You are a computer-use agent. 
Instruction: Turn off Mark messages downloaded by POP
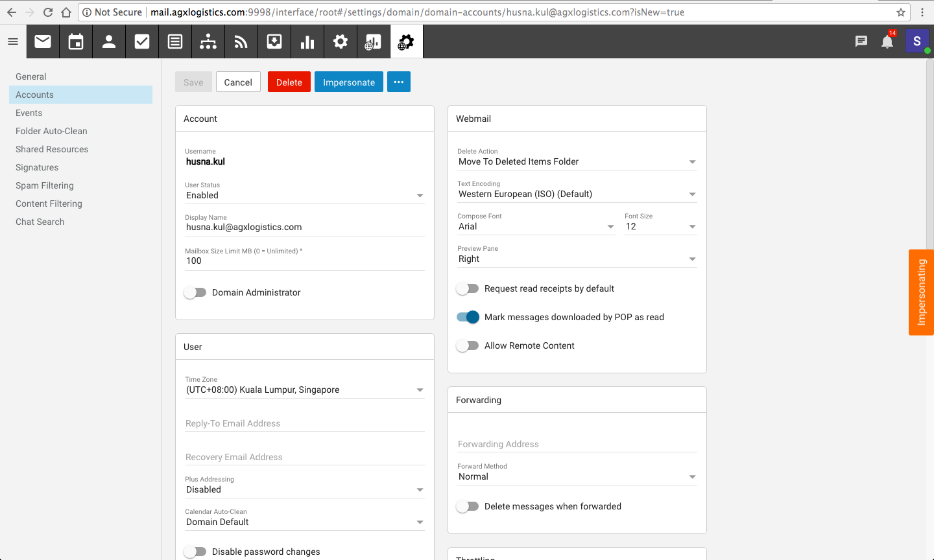coord(468,317)
